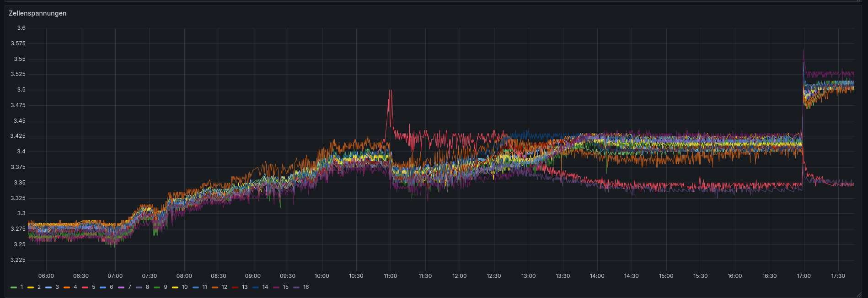Isolate series 13 via its legend label

[245, 287]
